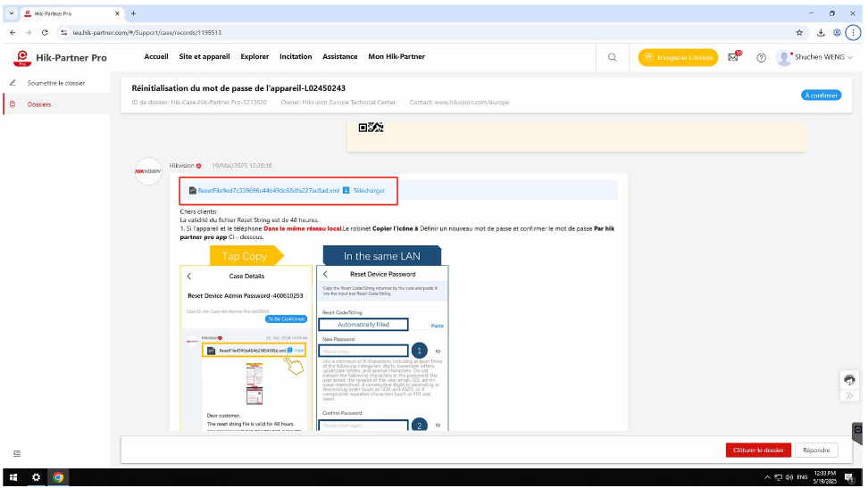Expand the side panel double-chevron icon
Screen dimensions: 868x488
tap(849, 395)
